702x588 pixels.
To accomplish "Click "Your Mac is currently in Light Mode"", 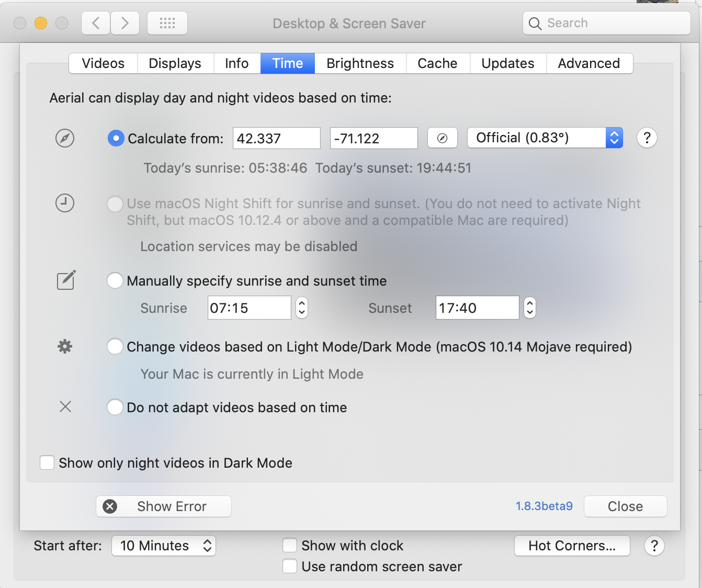I will click(x=252, y=374).
